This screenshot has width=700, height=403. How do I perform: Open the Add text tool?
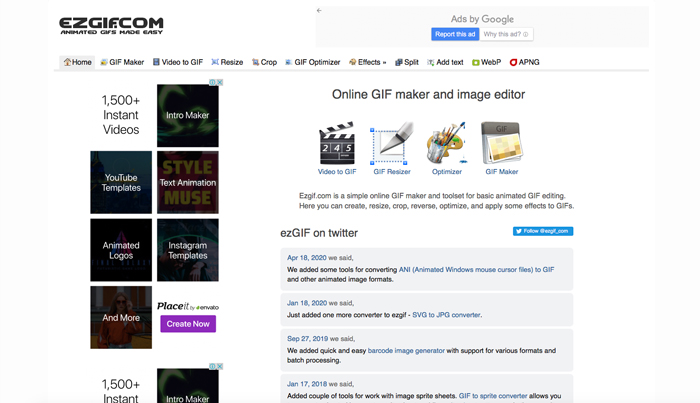coord(445,62)
